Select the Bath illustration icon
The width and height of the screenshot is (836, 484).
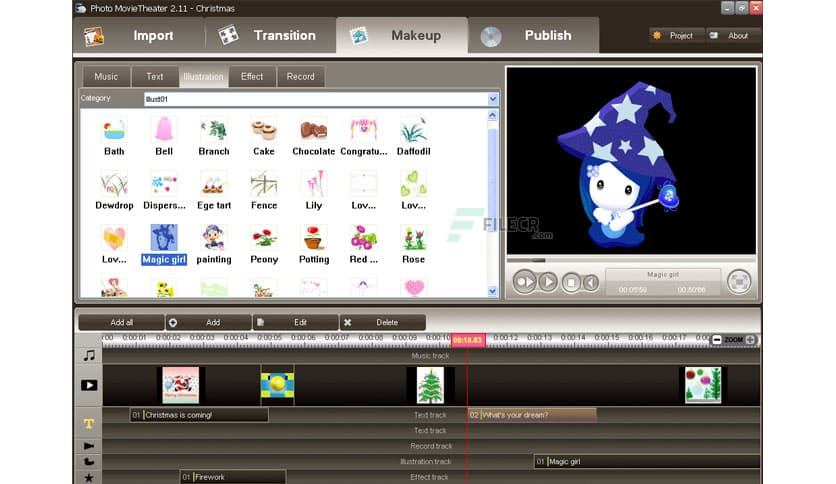point(114,131)
